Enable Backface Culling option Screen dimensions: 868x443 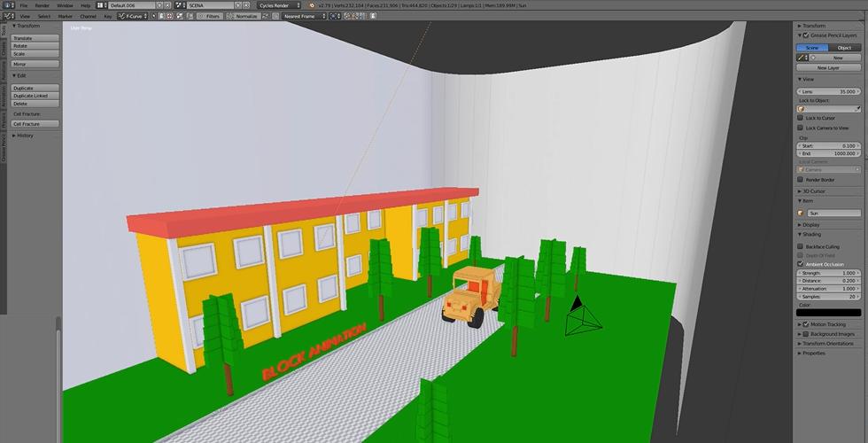point(801,246)
